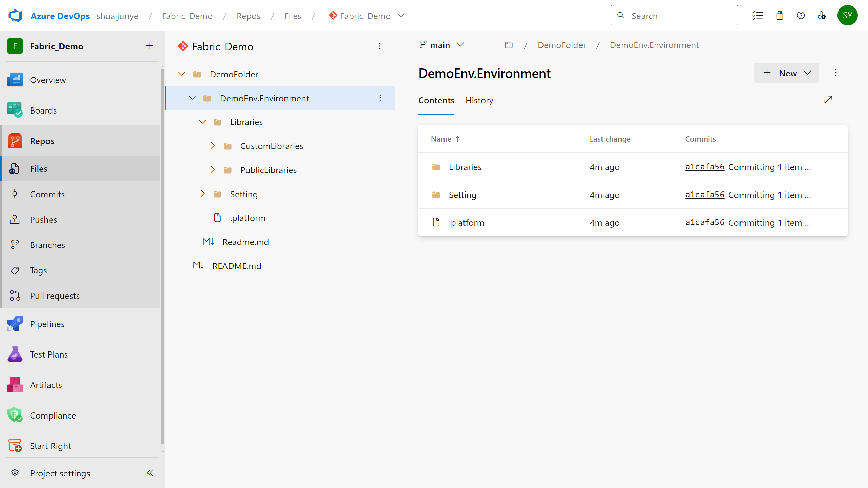Click the a1cafa56 commit link for .platform
This screenshot has height=488, width=868.
[705, 222]
